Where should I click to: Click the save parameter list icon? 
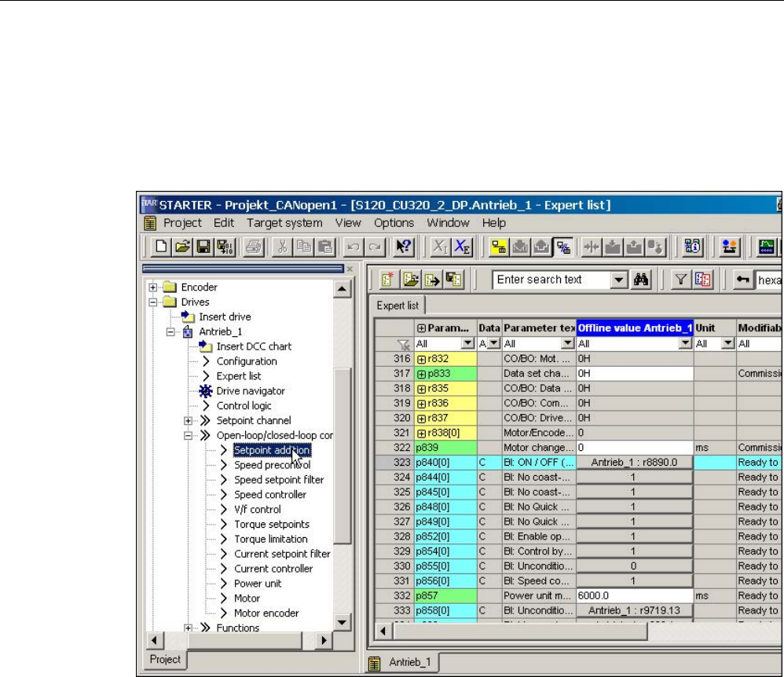(453, 280)
